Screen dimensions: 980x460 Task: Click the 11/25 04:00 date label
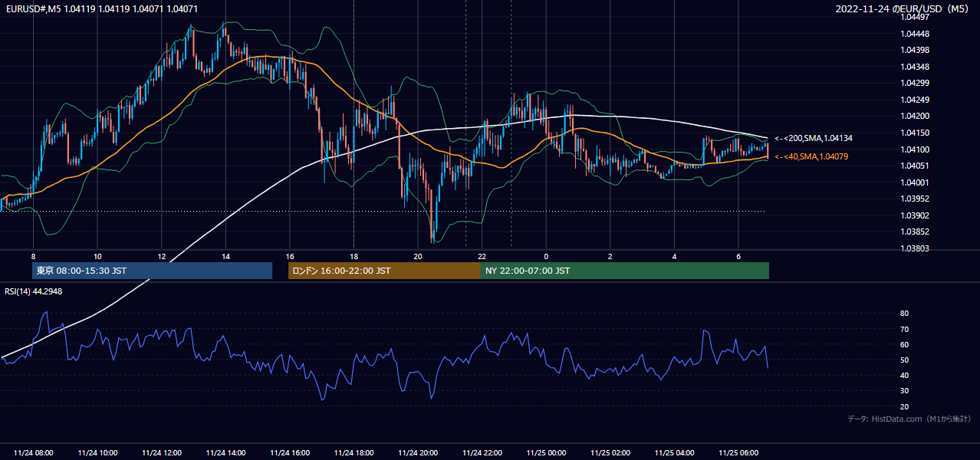pyautogui.click(x=674, y=453)
